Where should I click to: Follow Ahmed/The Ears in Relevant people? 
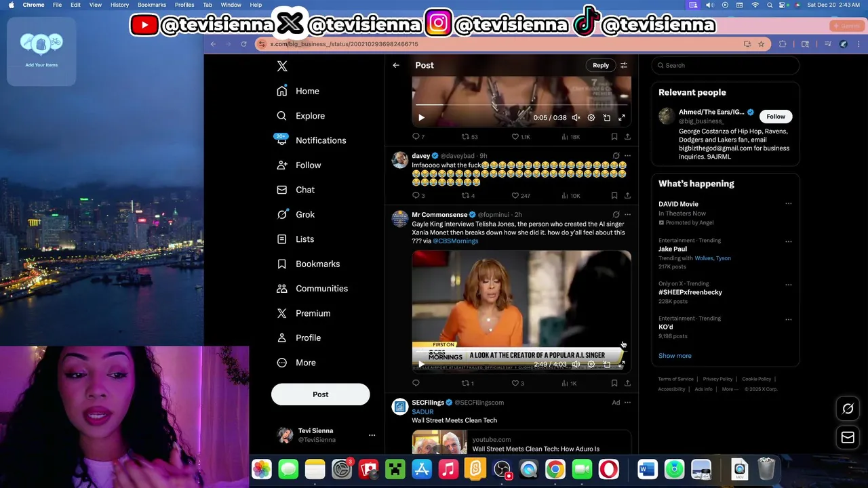(776, 117)
